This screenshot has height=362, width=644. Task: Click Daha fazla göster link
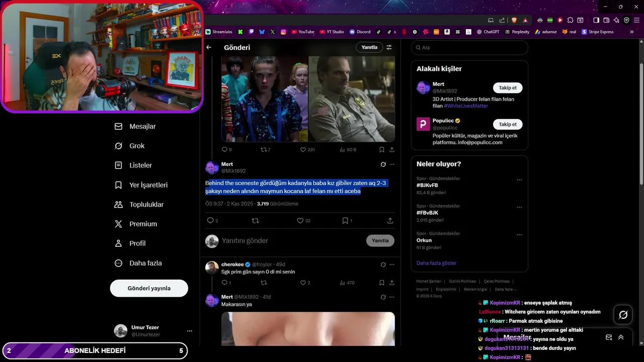[436, 263]
